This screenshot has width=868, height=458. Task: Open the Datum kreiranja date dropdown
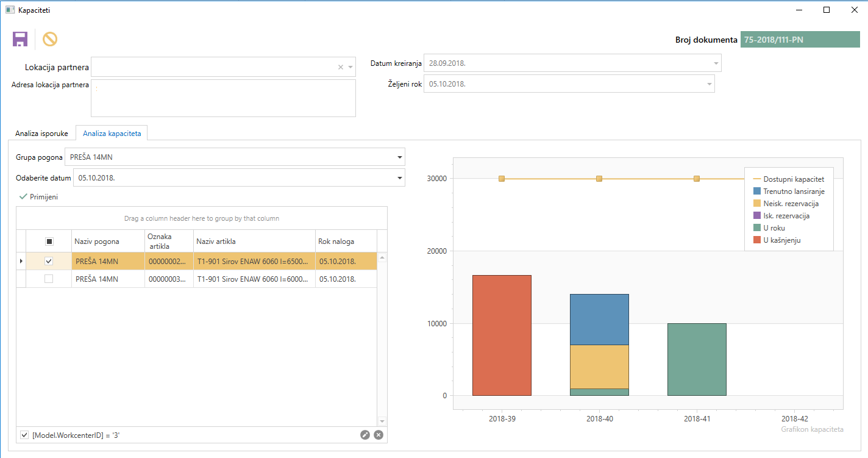point(716,63)
